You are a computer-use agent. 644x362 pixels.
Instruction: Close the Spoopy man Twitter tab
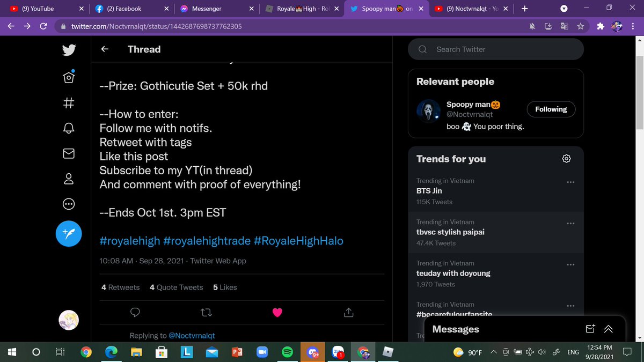click(421, 9)
